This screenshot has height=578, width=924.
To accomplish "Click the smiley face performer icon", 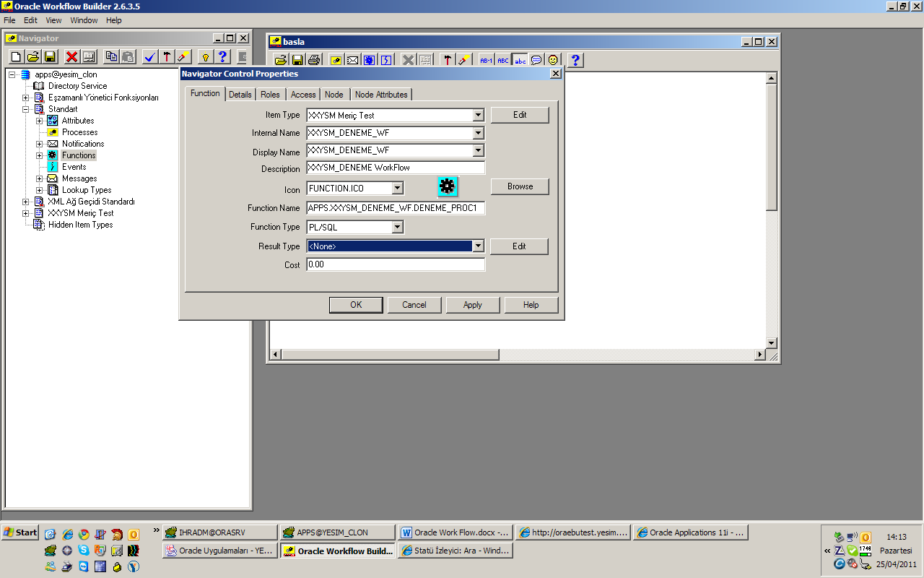I will click(553, 60).
